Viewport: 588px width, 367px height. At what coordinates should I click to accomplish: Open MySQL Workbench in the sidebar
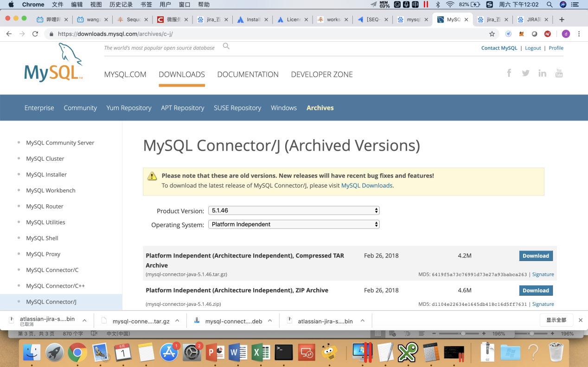51,190
